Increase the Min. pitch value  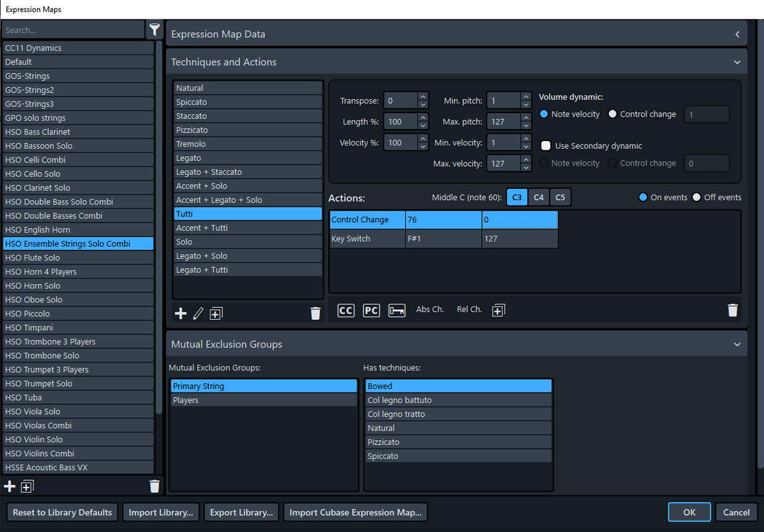pyautogui.click(x=526, y=96)
